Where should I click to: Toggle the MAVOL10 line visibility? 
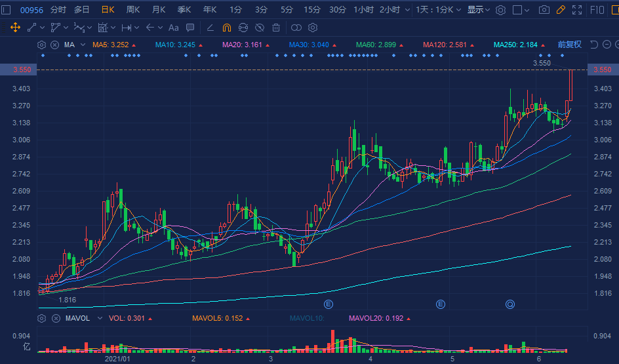(306, 318)
